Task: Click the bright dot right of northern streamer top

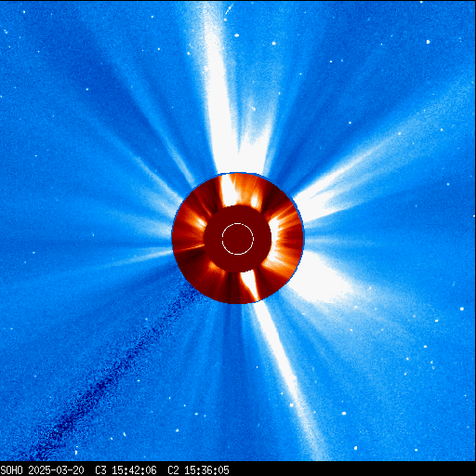Action: pos(237,35)
